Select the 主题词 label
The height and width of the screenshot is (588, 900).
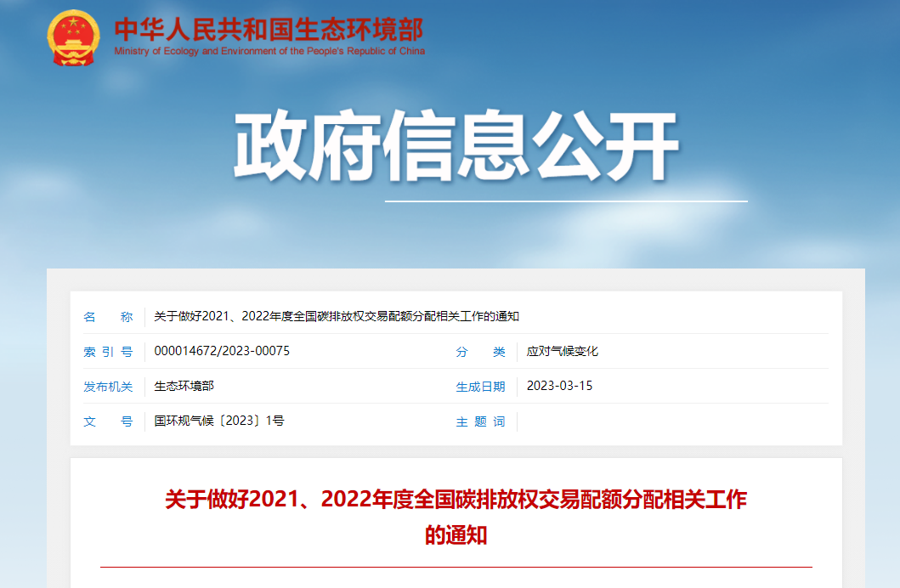(480, 421)
